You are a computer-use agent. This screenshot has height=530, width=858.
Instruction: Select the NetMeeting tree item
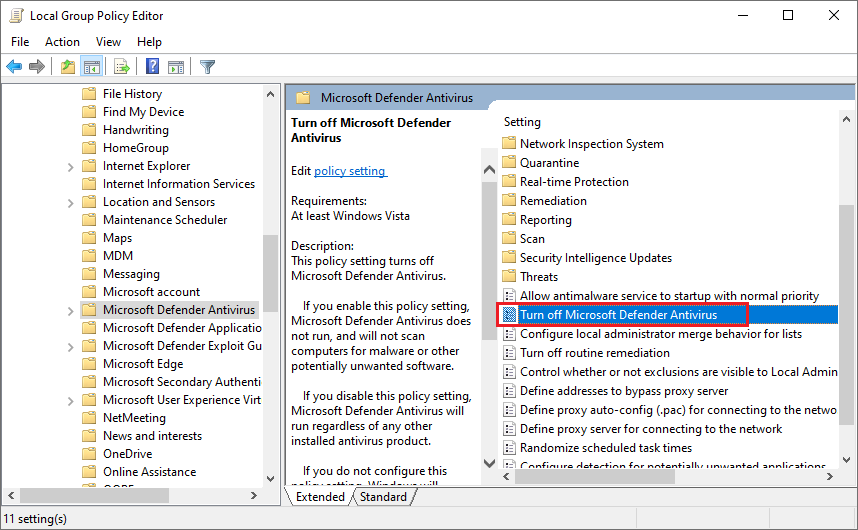tap(134, 418)
